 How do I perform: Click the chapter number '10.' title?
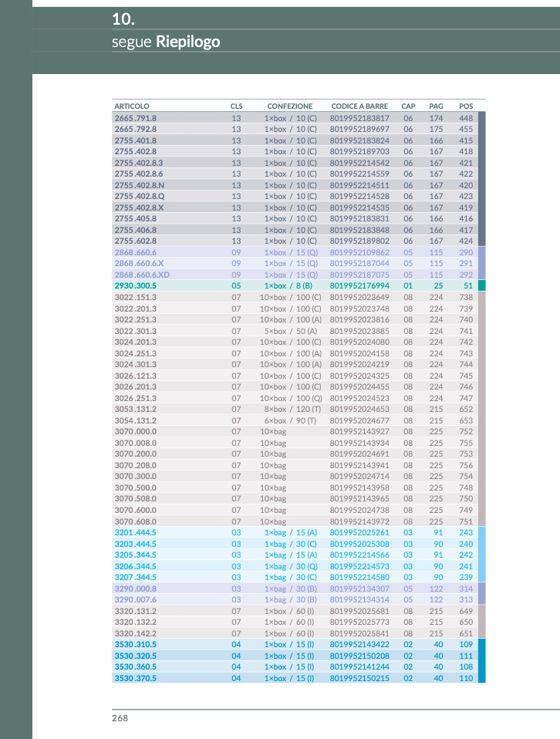coord(123,19)
